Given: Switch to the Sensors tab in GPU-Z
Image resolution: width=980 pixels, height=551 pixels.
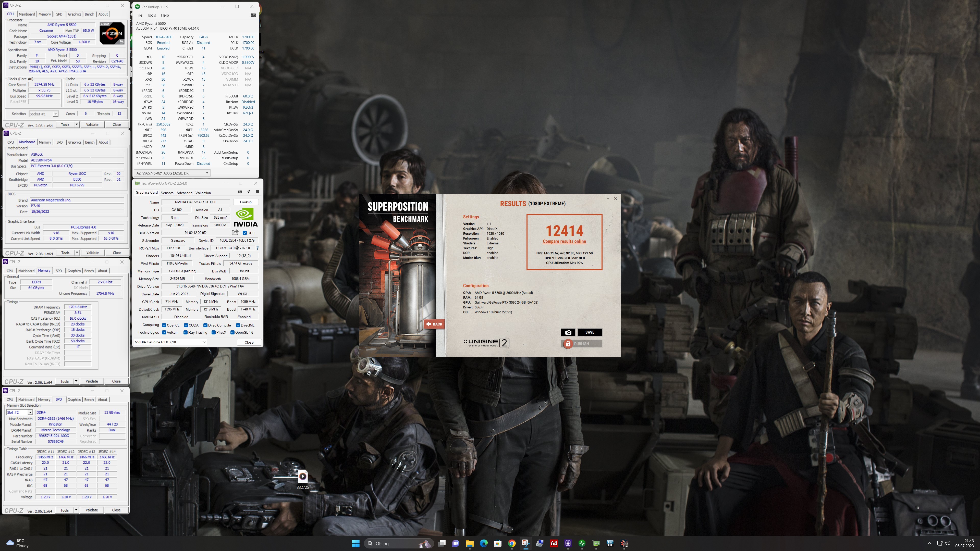Looking at the screenshot, I should click(x=167, y=193).
